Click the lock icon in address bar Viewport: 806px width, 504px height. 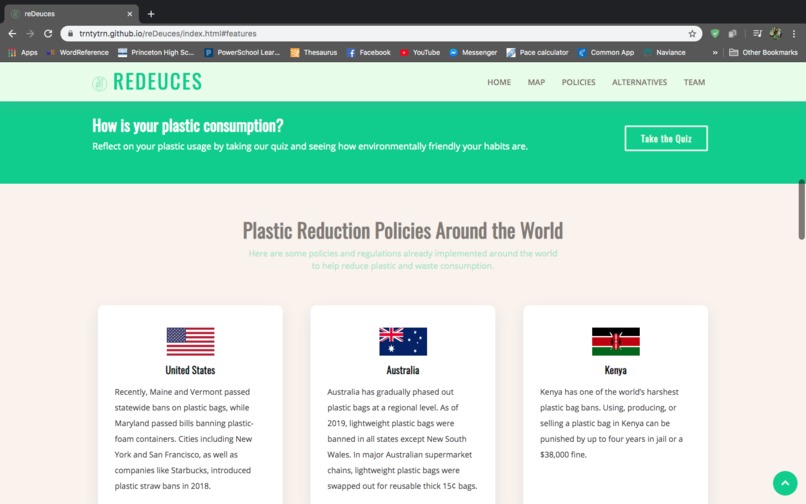pyautogui.click(x=70, y=33)
